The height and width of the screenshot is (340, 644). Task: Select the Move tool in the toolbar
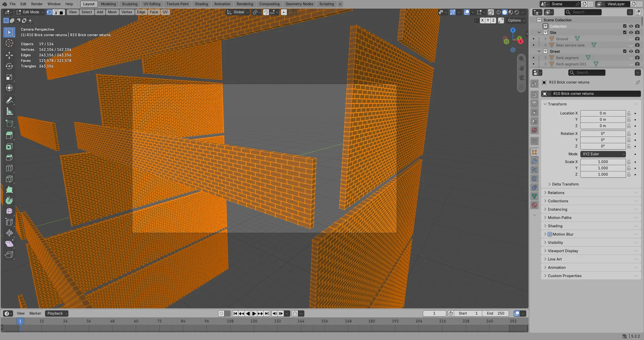(9, 55)
